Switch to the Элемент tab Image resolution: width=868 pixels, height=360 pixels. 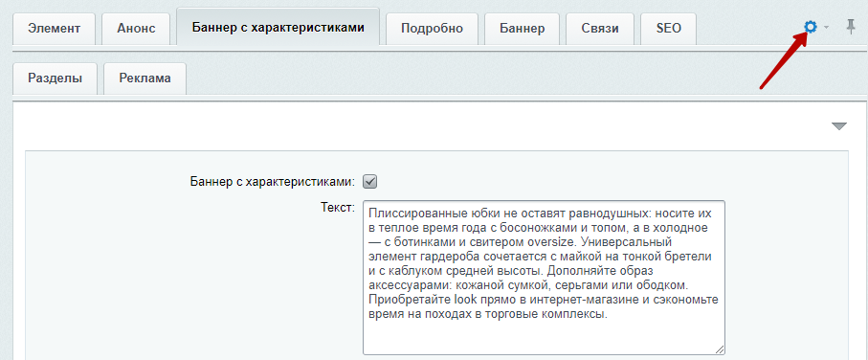tap(54, 29)
